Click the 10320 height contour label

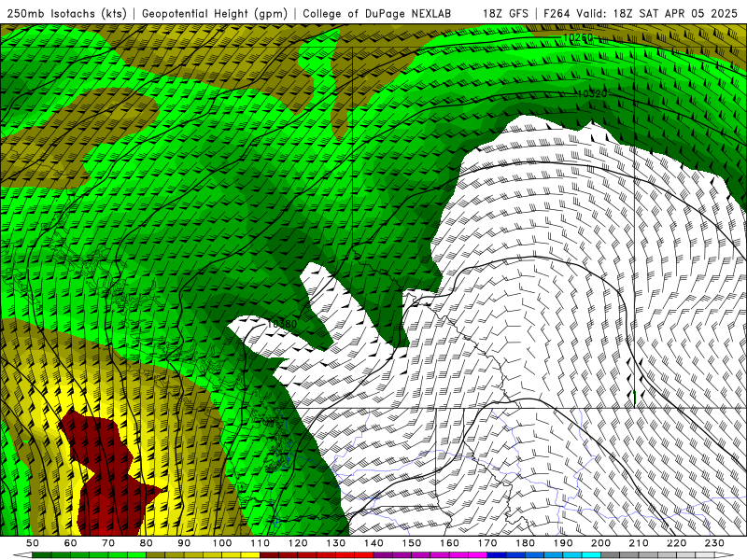(x=592, y=94)
